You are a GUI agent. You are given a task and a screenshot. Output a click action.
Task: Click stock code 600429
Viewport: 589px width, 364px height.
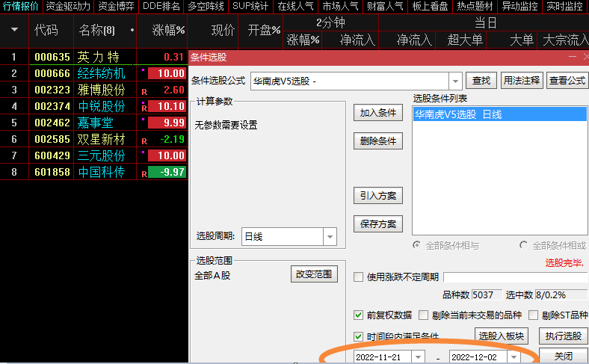coord(52,155)
